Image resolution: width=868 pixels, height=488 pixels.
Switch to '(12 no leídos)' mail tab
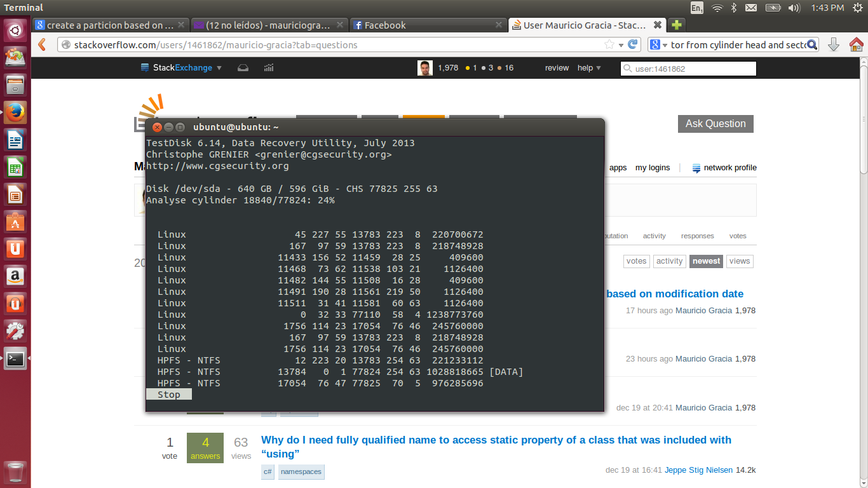pos(269,25)
